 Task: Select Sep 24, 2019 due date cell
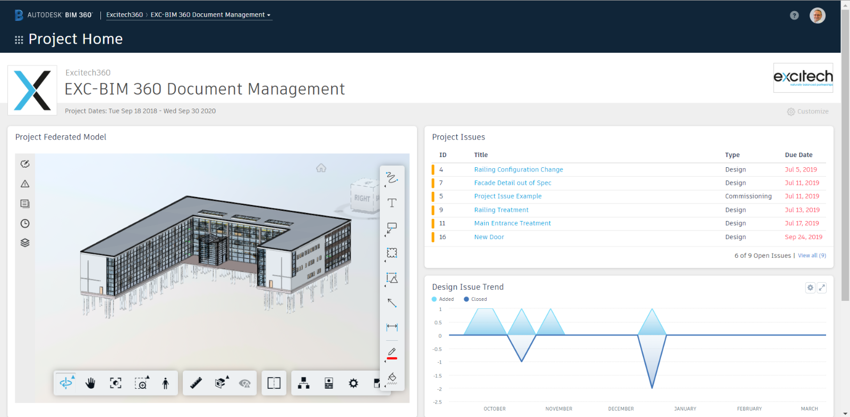[803, 237]
